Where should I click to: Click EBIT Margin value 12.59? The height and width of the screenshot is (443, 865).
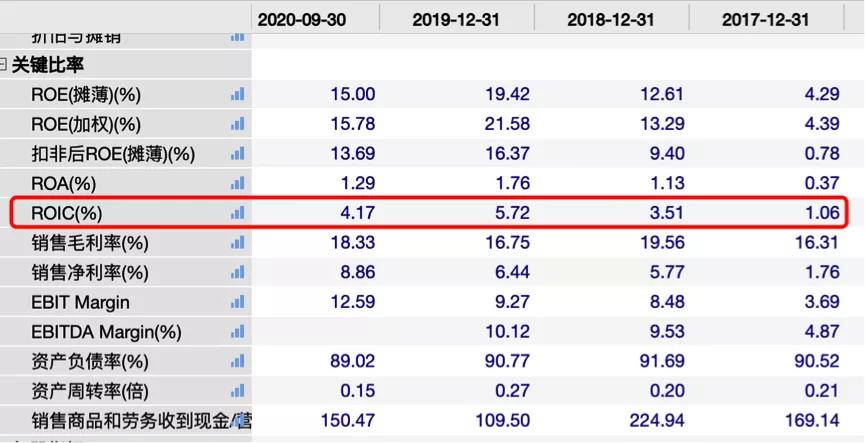[x=353, y=302]
